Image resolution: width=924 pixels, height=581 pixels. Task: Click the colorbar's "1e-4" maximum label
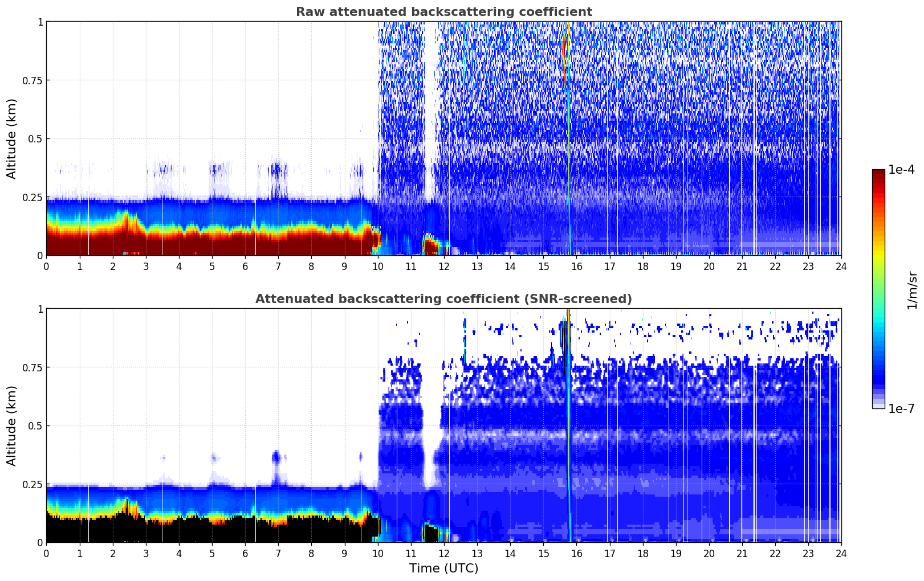point(901,170)
